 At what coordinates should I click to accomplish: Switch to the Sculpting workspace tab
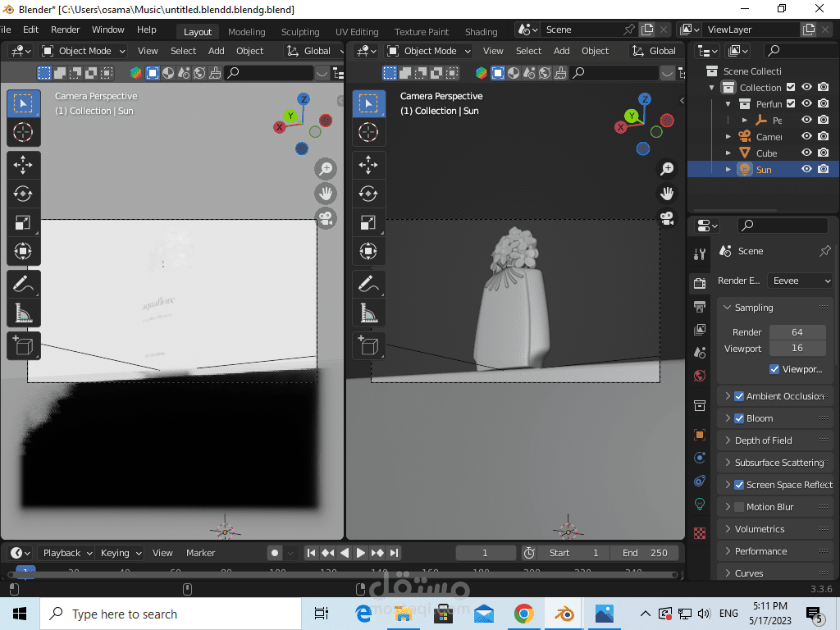(x=300, y=32)
